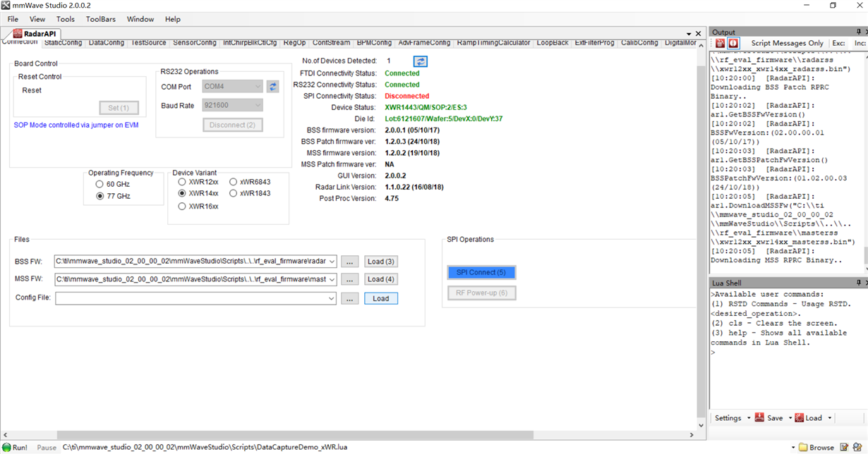Choose xWR6843 device variant

233,182
